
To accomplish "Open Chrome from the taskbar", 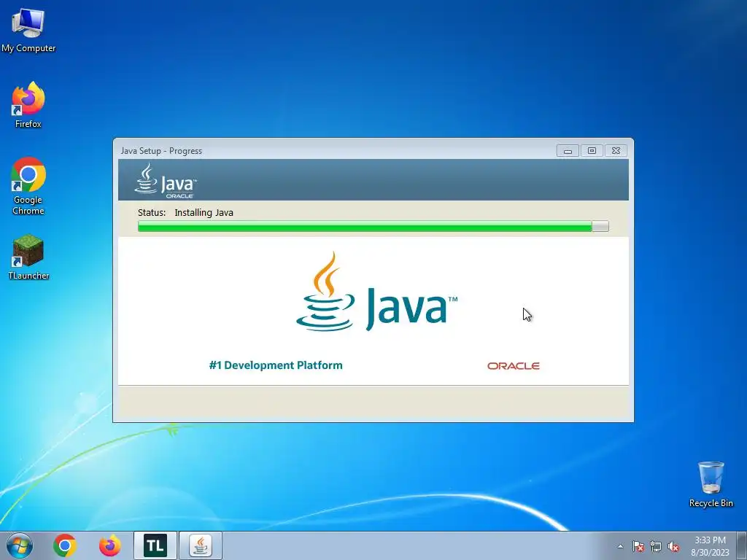I will (65, 545).
